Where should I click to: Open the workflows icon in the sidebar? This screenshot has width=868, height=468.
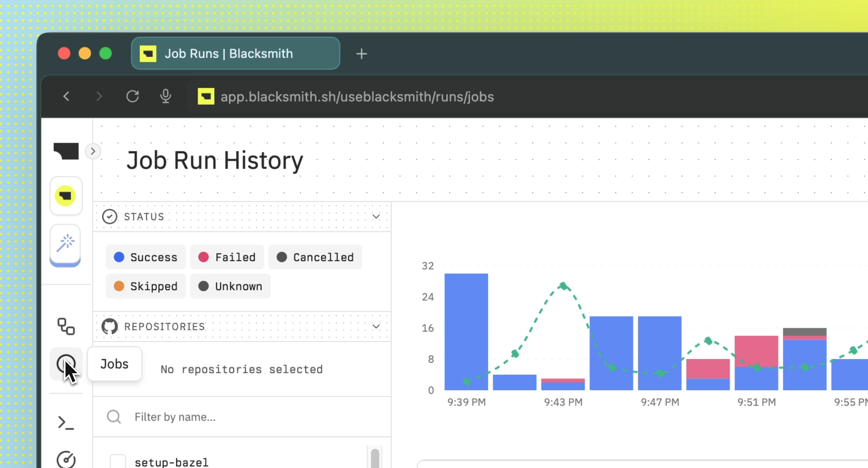tap(66, 326)
